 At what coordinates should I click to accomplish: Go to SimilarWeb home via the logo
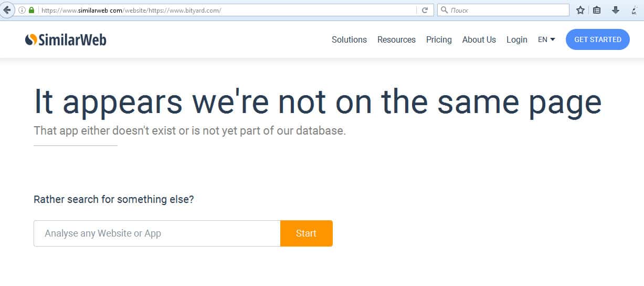pyautogui.click(x=66, y=39)
